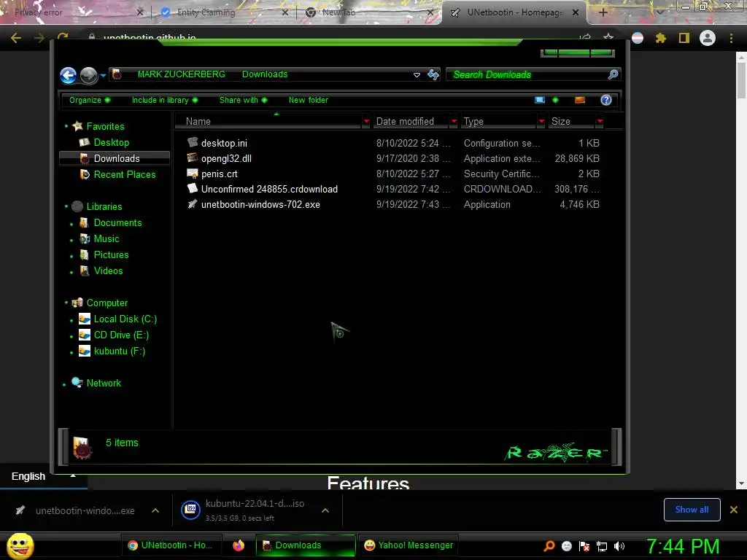747x560 pixels.
Task: Click the unetbootin-windows-702.exe file icon
Action: 192,204
